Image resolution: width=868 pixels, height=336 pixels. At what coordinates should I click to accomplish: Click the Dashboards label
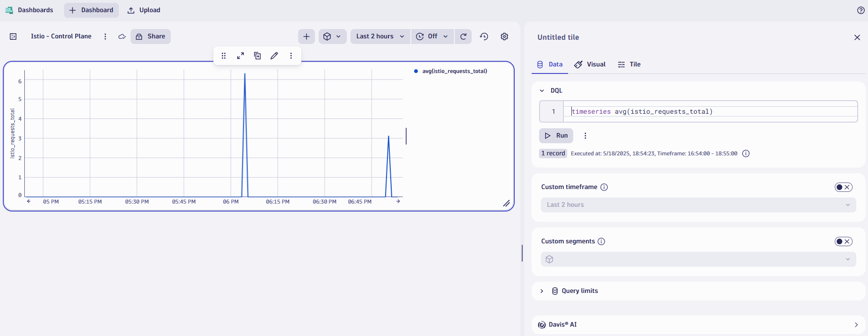point(36,10)
